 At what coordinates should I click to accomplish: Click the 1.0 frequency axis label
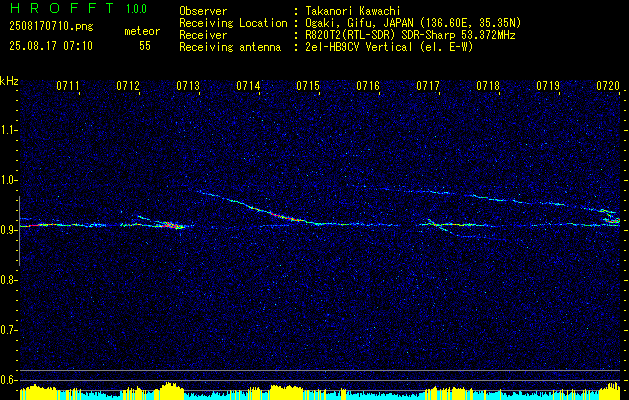pos(8,180)
